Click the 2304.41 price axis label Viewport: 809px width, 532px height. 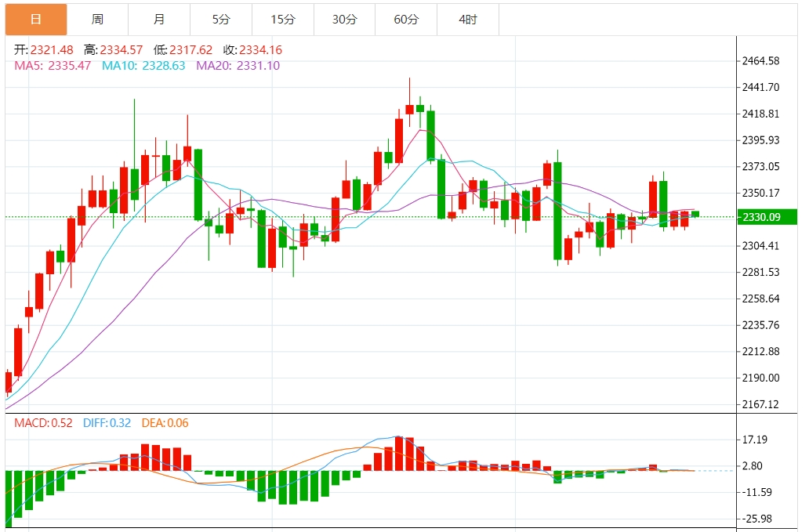[x=760, y=246]
